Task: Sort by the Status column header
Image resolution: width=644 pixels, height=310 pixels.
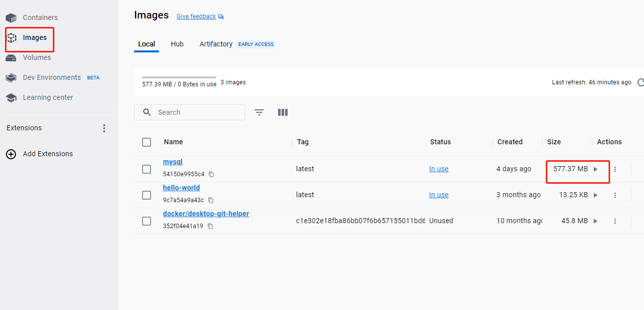Action: pos(441,142)
